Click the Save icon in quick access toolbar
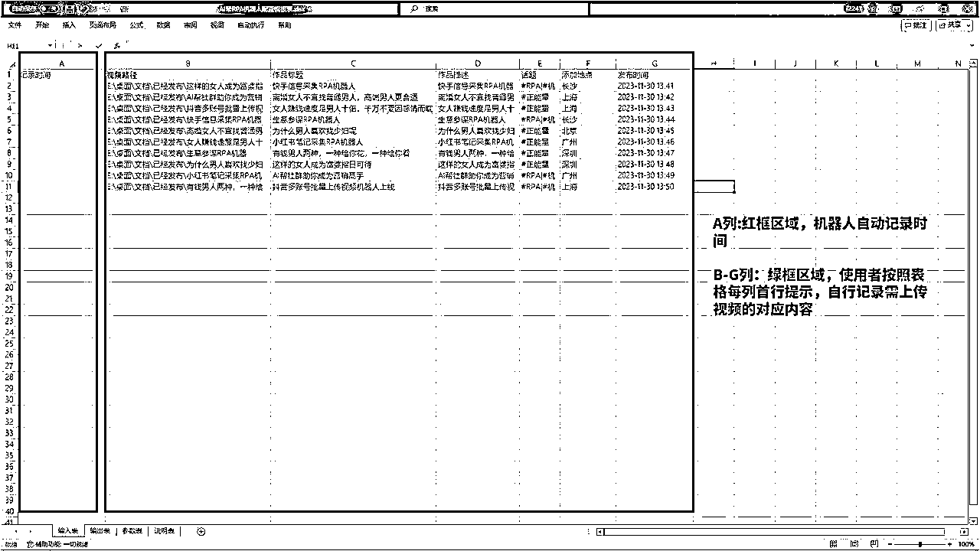980x551 pixels. [x=70, y=8]
